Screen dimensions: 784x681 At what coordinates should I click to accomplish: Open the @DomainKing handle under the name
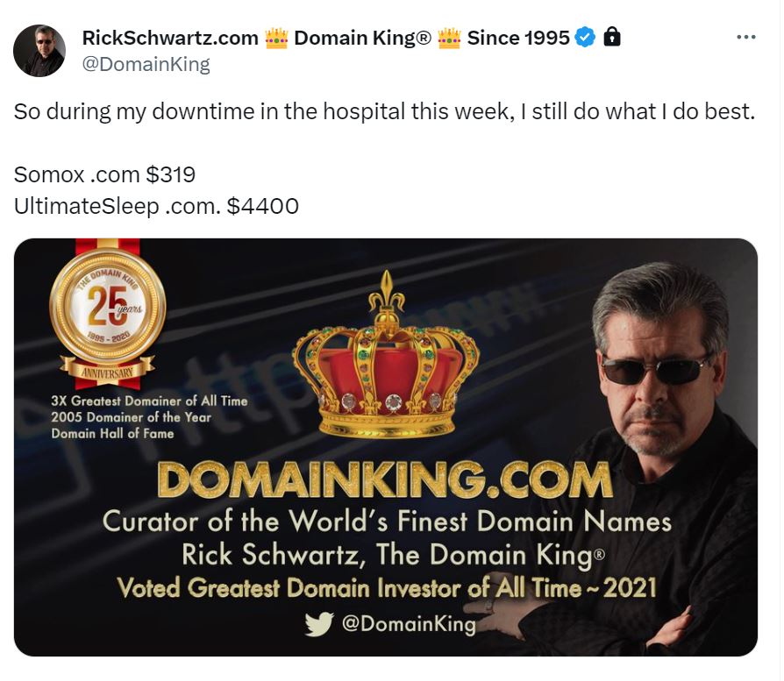pyautogui.click(x=146, y=64)
